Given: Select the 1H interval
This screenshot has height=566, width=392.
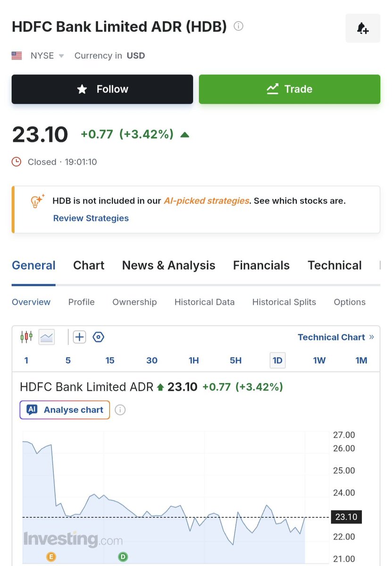Looking at the screenshot, I should (x=194, y=360).
